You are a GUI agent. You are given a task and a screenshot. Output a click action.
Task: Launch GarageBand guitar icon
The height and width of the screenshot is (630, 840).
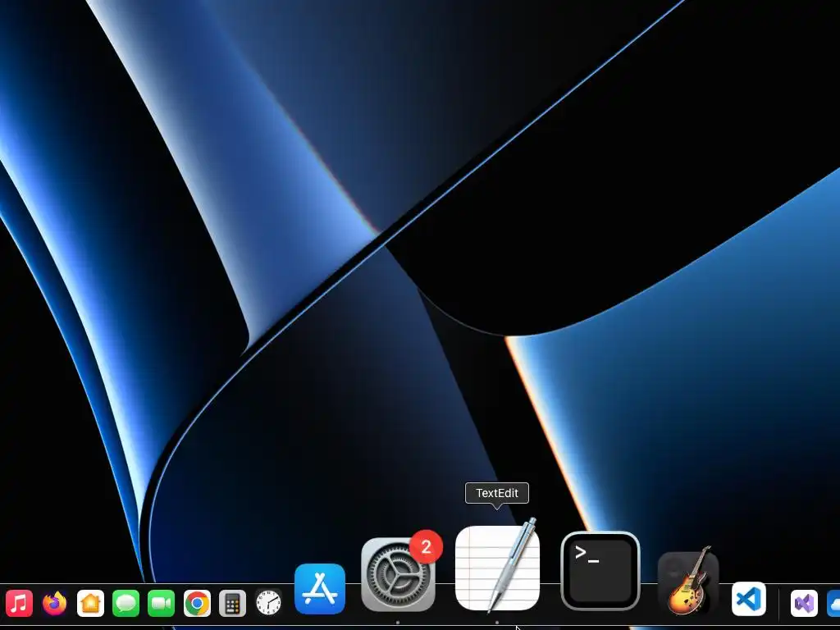point(688,581)
